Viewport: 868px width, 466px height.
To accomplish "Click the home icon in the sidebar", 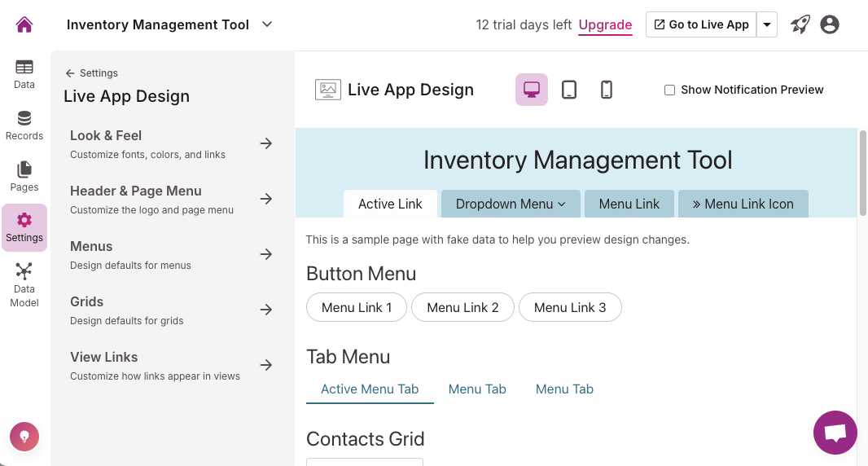I will tap(24, 24).
